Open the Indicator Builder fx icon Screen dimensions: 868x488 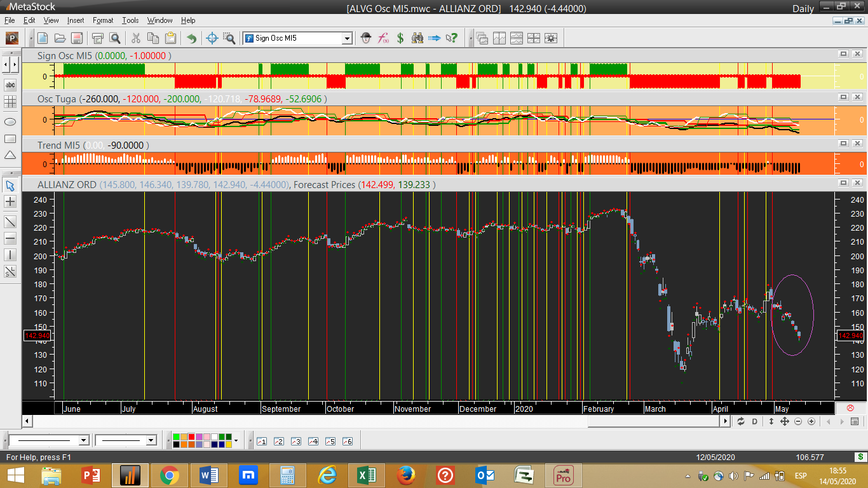pyautogui.click(x=383, y=38)
